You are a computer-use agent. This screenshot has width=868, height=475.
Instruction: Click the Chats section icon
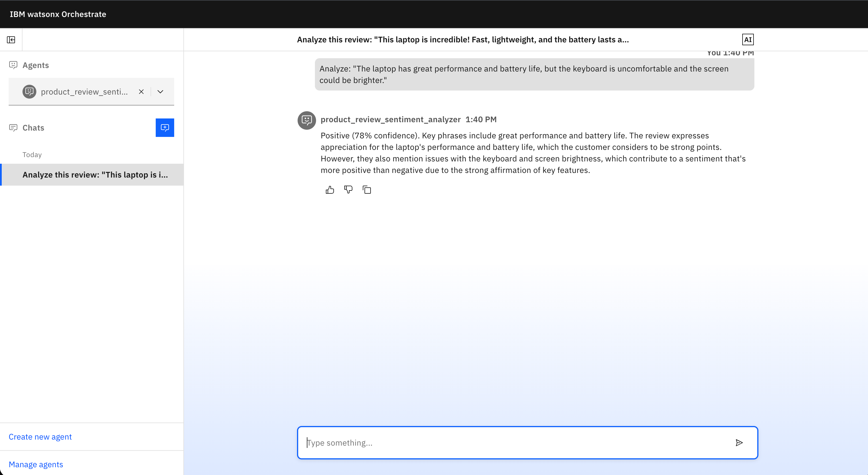(x=13, y=128)
